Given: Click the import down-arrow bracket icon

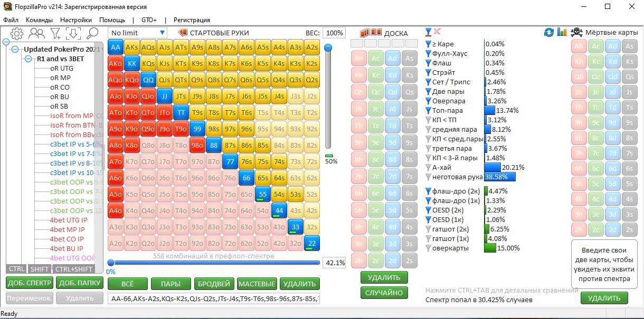Looking at the screenshot, I should [x=73, y=34].
